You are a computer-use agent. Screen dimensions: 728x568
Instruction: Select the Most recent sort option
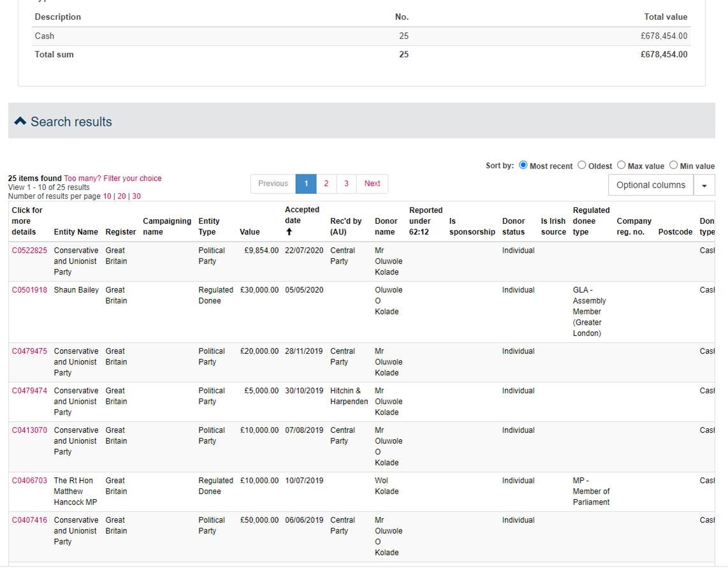(x=523, y=165)
